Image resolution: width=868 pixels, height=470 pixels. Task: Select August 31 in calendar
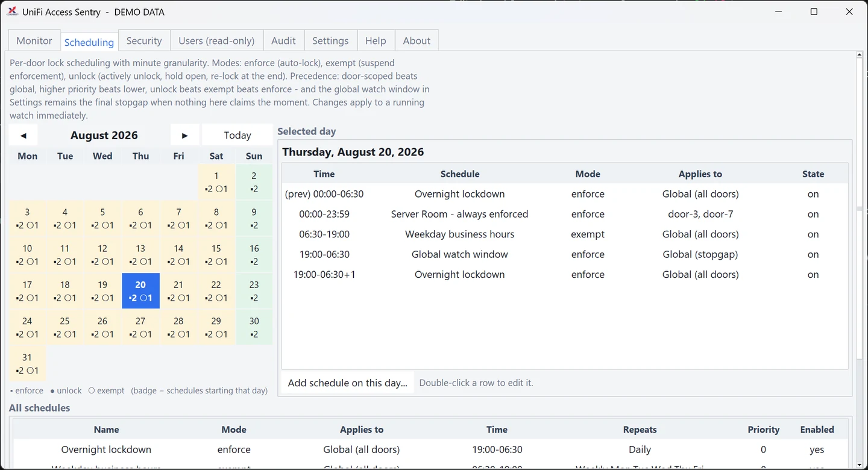tap(27, 363)
